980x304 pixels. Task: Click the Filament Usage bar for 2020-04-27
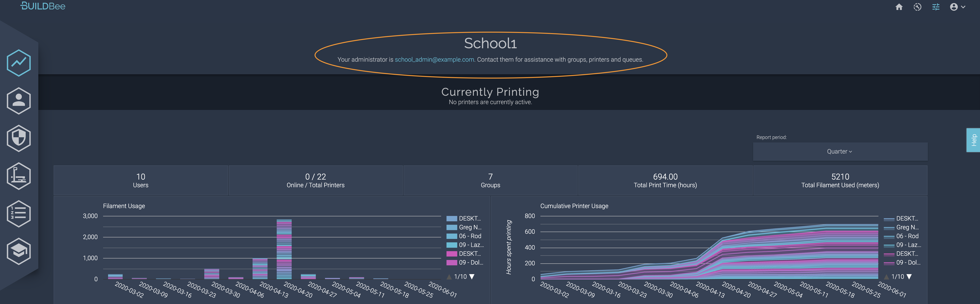click(x=308, y=277)
